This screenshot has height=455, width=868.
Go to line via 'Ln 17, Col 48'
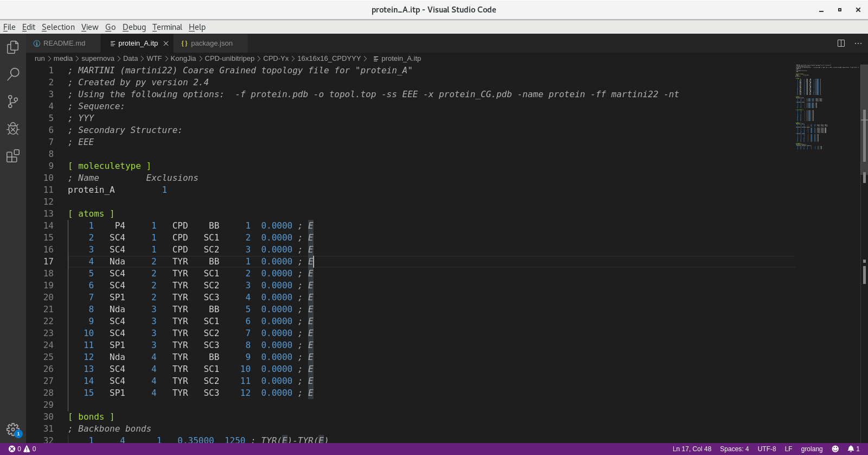tap(692, 449)
